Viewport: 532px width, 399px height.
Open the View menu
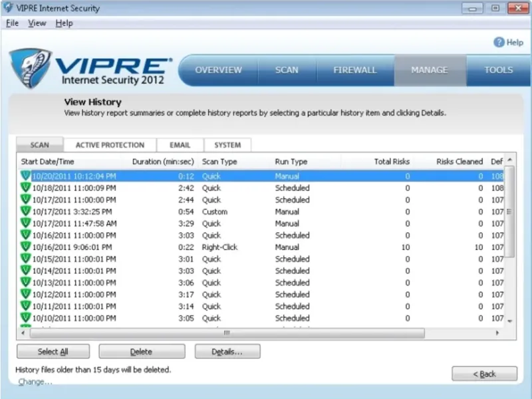pyautogui.click(x=37, y=23)
